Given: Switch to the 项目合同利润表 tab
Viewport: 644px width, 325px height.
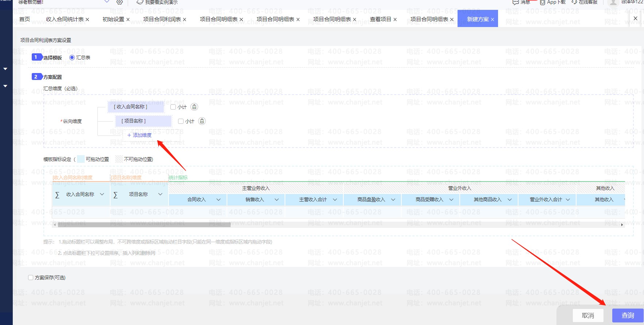Looking at the screenshot, I should (162, 19).
